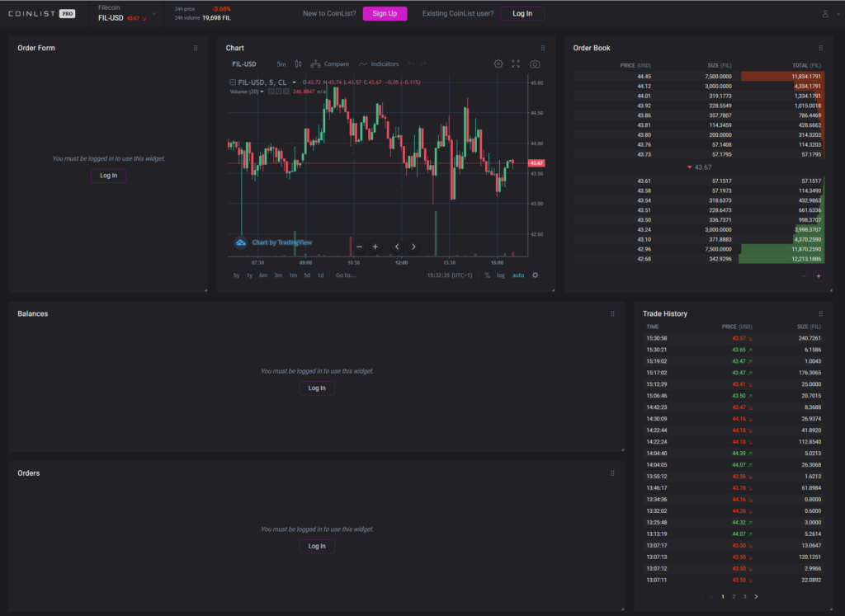Take a chart snapshot with camera icon
This screenshot has height=616, width=845.
[535, 64]
